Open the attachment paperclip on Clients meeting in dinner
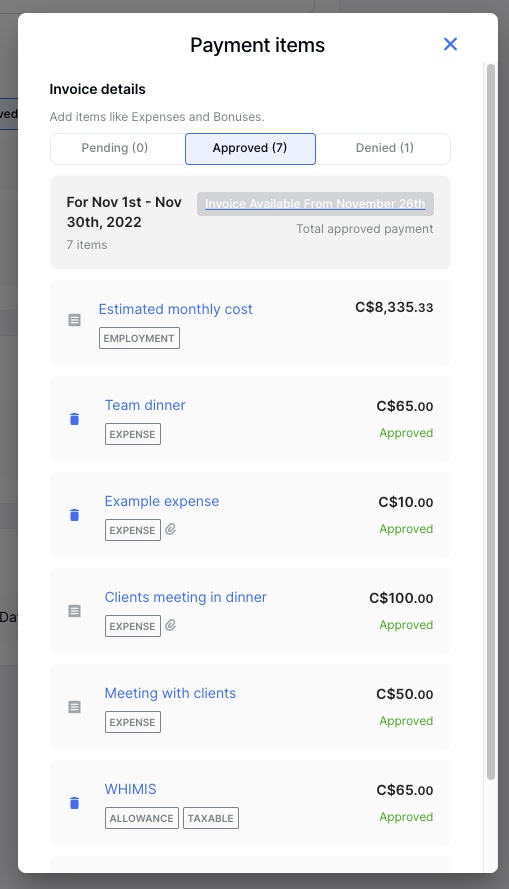Image resolution: width=509 pixels, height=889 pixels. [171, 625]
